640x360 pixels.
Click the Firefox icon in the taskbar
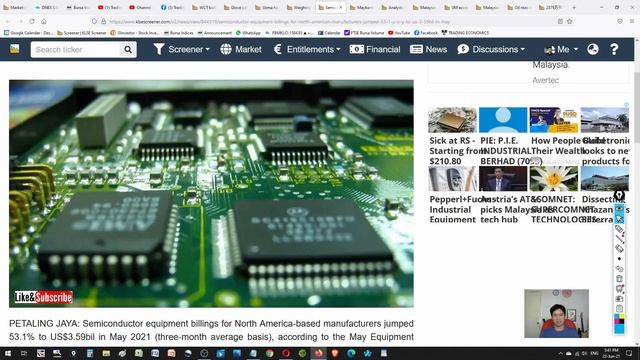coord(318,353)
